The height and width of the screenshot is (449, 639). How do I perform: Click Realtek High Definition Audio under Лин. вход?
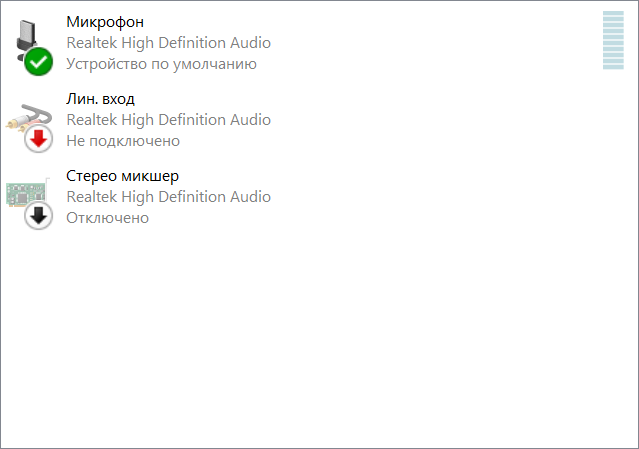(x=168, y=119)
